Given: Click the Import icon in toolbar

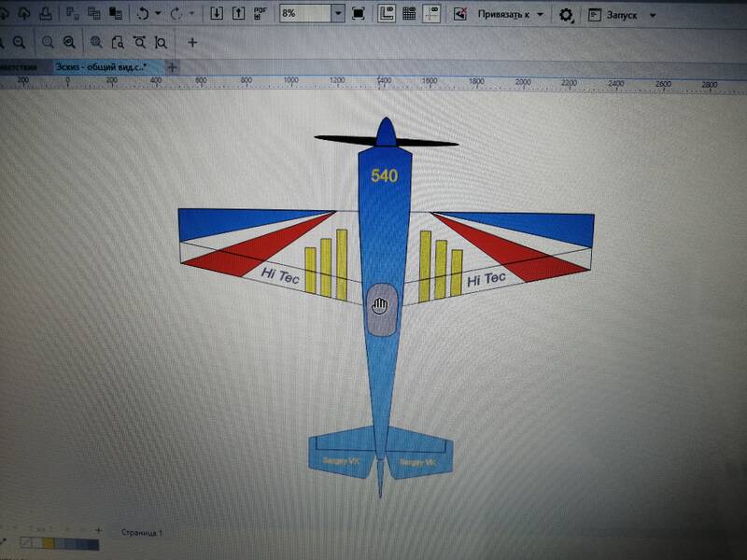Looking at the screenshot, I should click(217, 14).
